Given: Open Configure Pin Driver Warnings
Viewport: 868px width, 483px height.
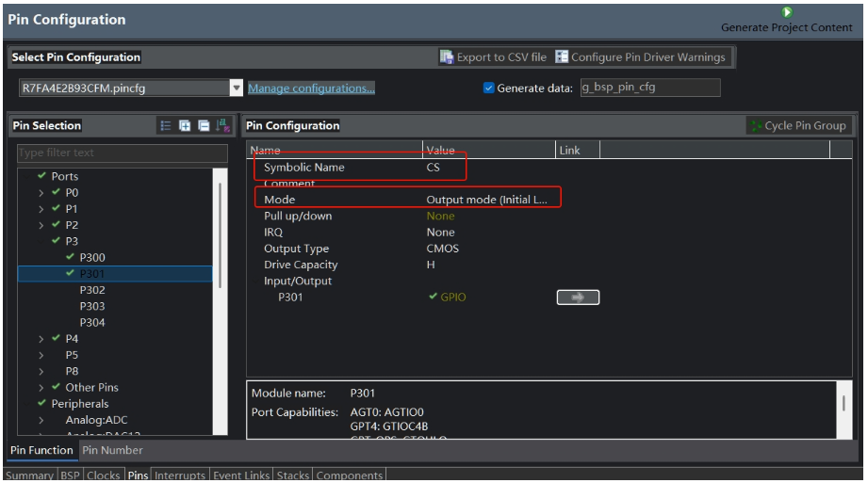Looking at the screenshot, I should 562,57.
